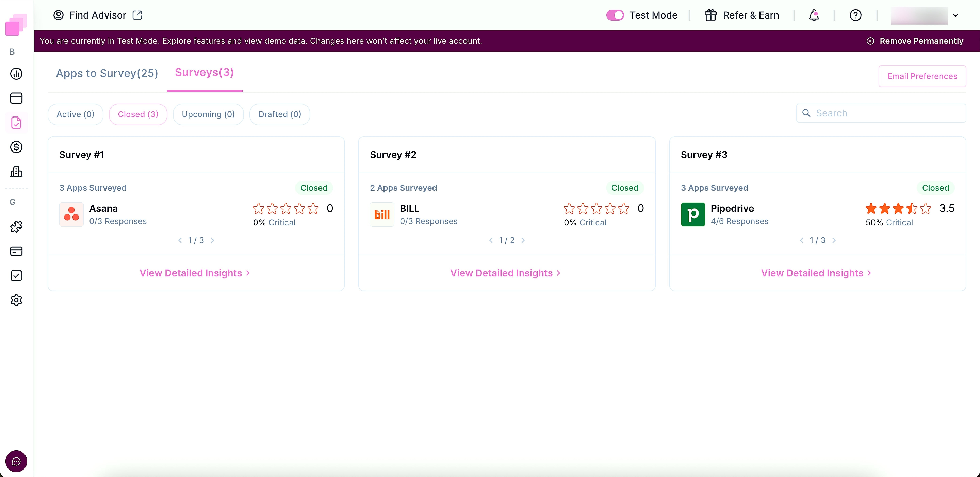This screenshot has height=477, width=980.
Task: Open the building departments sidebar icon
Action: (x=16, y=172)
